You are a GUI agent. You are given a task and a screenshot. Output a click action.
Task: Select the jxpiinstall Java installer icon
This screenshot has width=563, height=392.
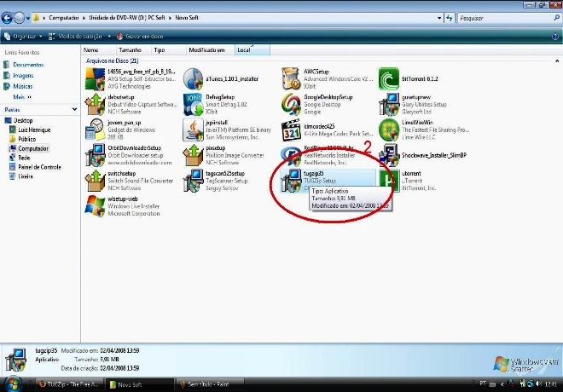point(194,129)
